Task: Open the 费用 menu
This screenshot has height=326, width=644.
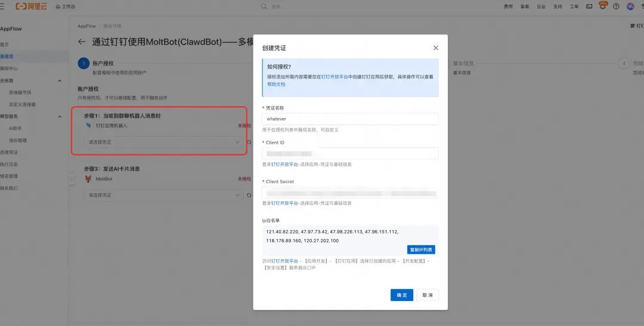Action: click(x=509, y=7)
